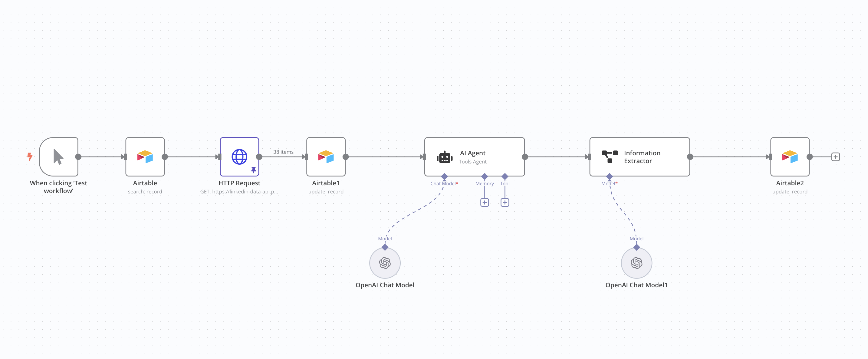Add a Memory sub-node to AI Agent
868x359 pixels.
pos(485,202)
